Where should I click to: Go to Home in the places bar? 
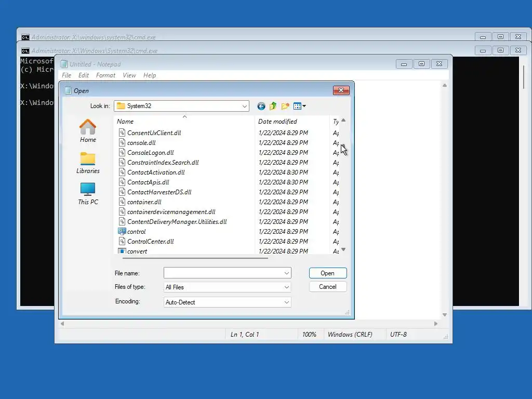point(88,130)
